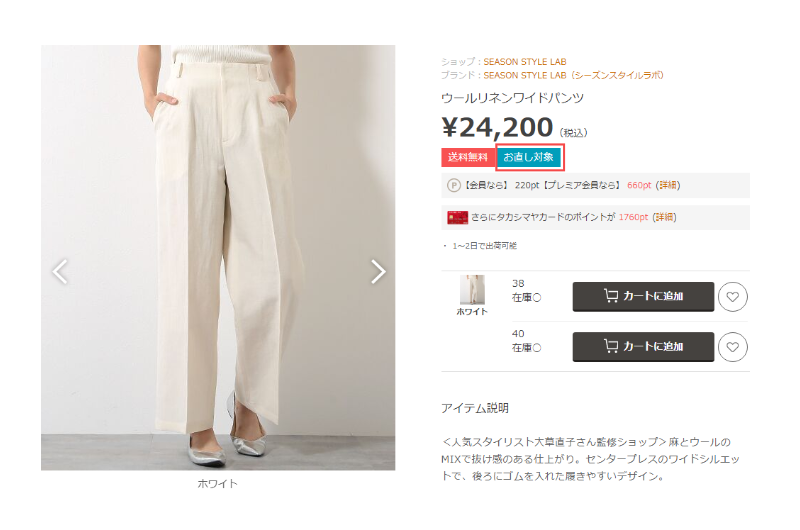Show the previous product image arrow
The height and width of the screenshot is (530, 800).
pos(60,271)
